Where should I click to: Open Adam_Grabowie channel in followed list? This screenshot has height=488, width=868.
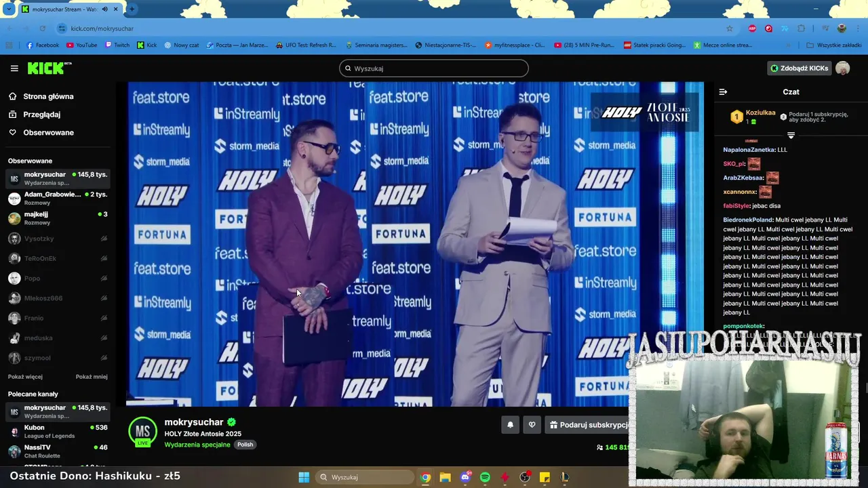point(58,198)
